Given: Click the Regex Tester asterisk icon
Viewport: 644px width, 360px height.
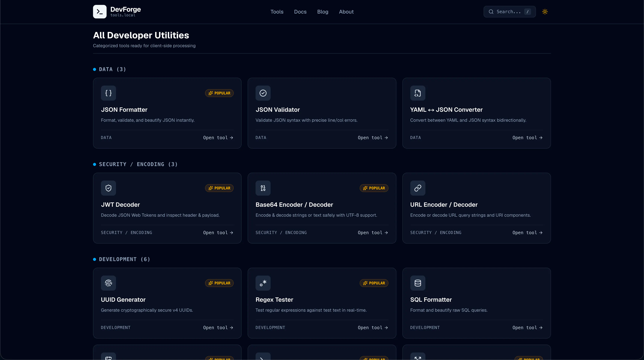Looking at the screenshot, I should [x=263, y=283].
